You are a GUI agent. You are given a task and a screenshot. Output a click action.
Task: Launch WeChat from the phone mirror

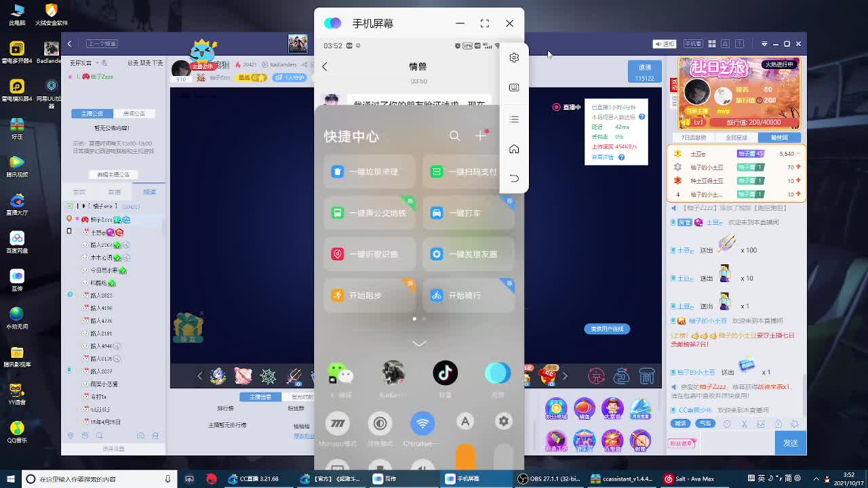point(340,373)
